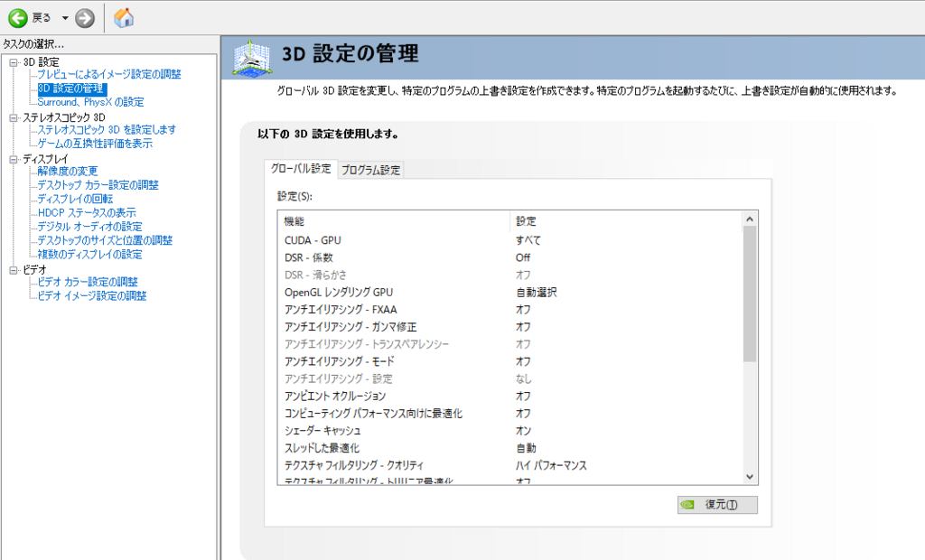Select アンチエイリアシング - ガンマ修正 row

click(x=509, y=327)
